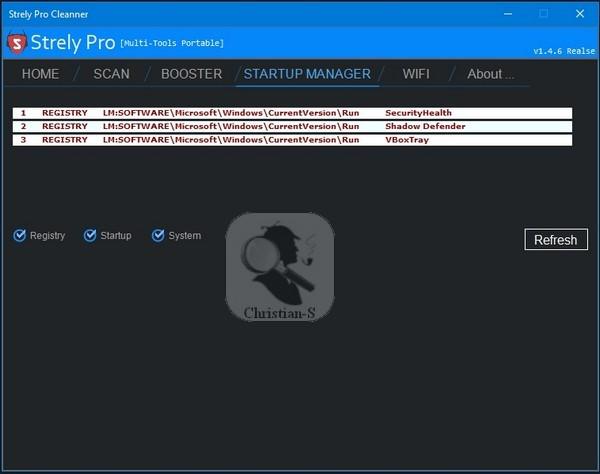Click the detective Christian-S logo image
The width and height of the screenshot is (600, 474).
pos(280,267)
